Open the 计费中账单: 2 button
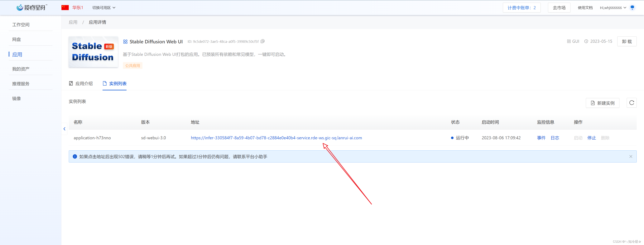This screenshot has width=644, height=245. point(521,8)
